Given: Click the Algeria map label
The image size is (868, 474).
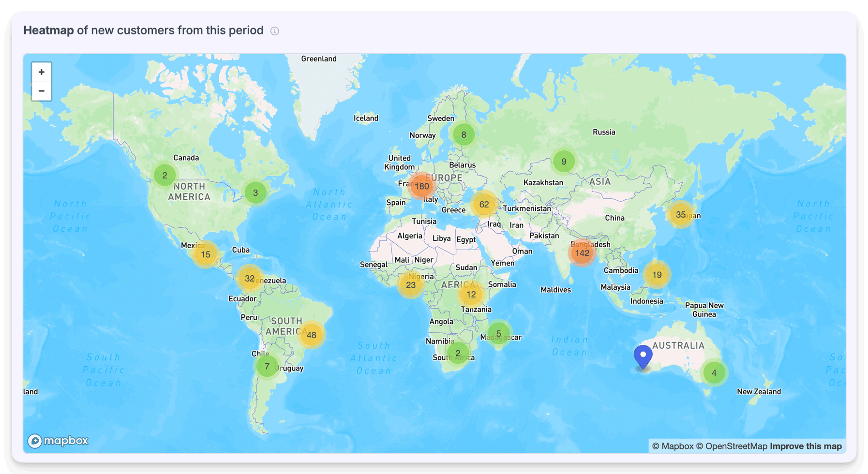Looking at the screenshot, I should point(409,236).
